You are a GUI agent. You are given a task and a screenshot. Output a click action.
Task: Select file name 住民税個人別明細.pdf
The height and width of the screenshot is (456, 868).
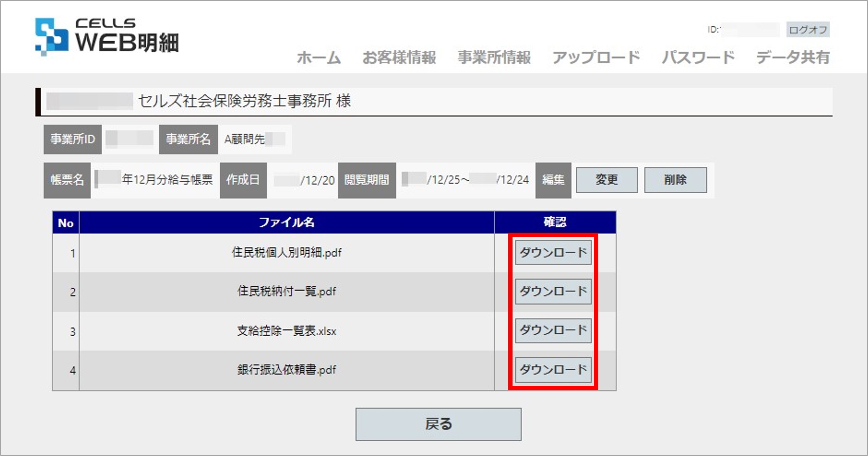(287, 253)
